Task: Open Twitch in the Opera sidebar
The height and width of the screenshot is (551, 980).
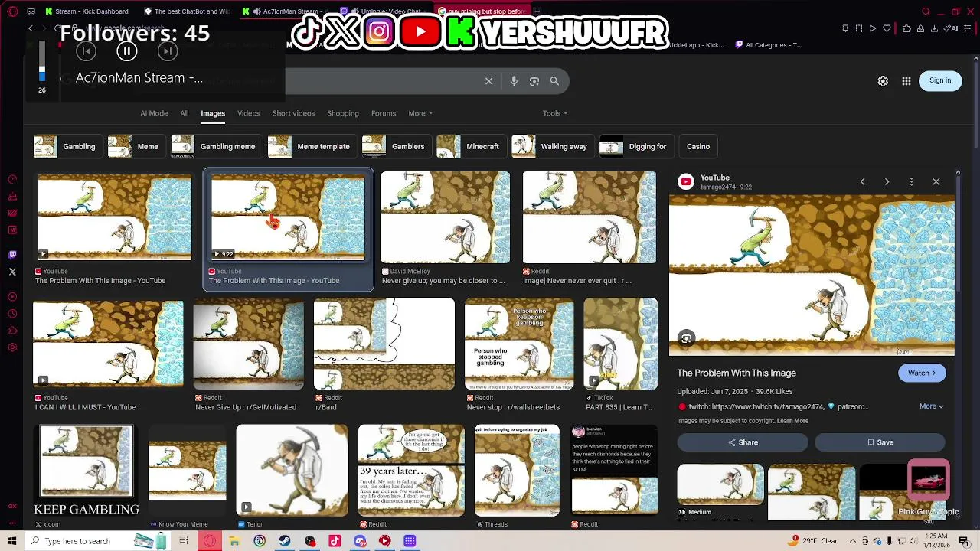Action: click(12, 255)
